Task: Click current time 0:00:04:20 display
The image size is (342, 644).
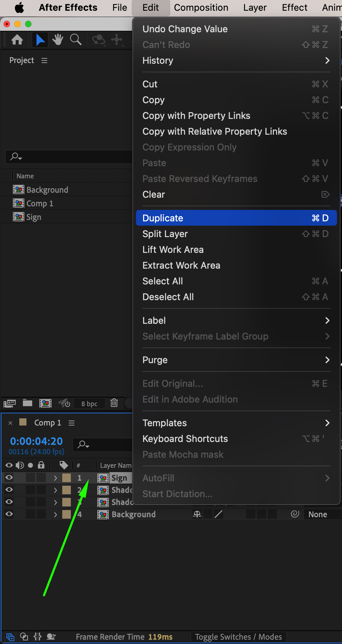Action: 36,441
